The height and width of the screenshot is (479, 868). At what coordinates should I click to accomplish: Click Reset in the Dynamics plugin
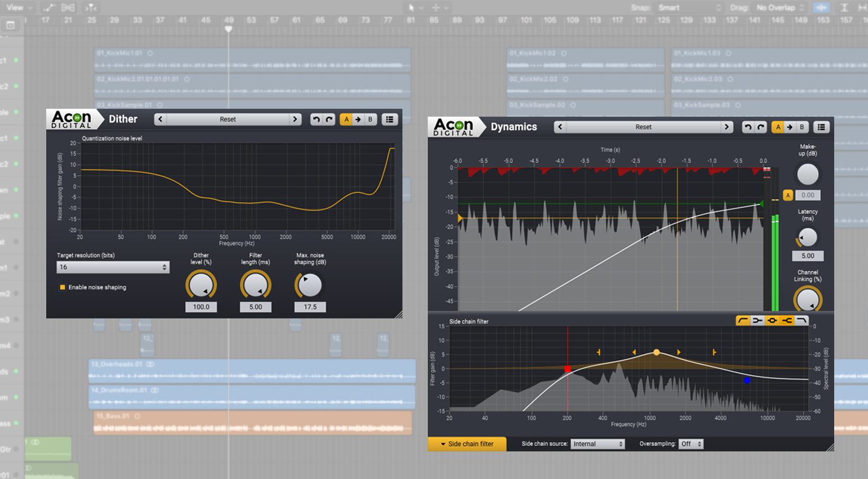pyautogui.click(x=644, y=127)
